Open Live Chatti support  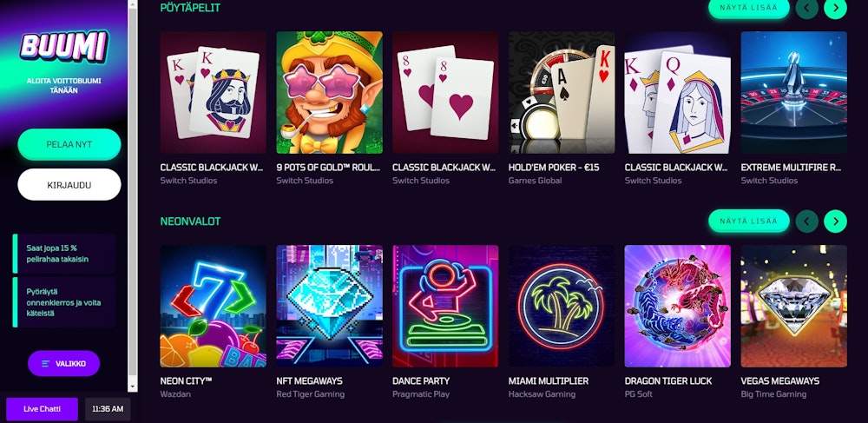42,409
